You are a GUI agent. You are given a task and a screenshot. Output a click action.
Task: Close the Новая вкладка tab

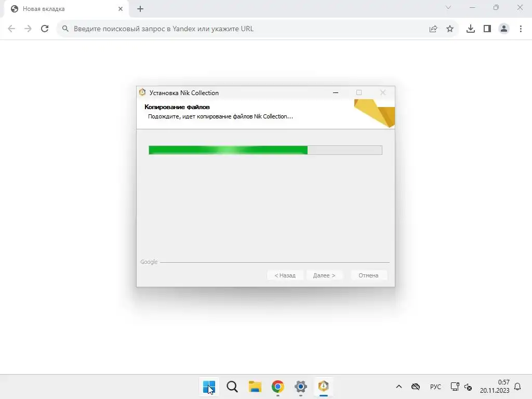121,9
